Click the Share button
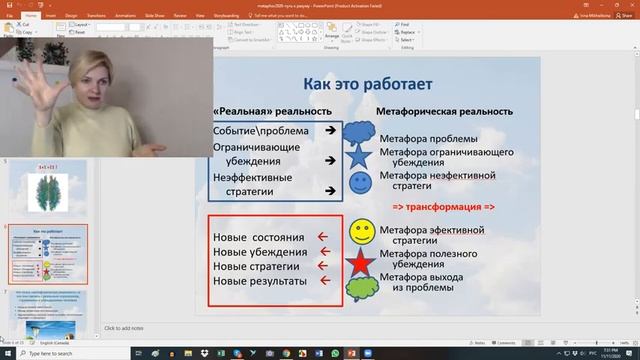The height and width of the screenshot is (360, 640). (x=624, y=16)
